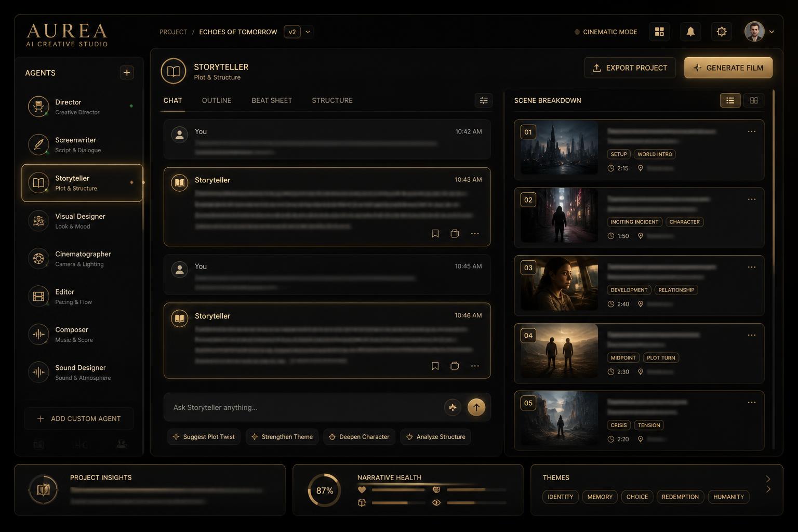Bookmark the 10:46 AM Storyteller message
The width and height of the screenshot is (798, 532).
coord(435,366)
